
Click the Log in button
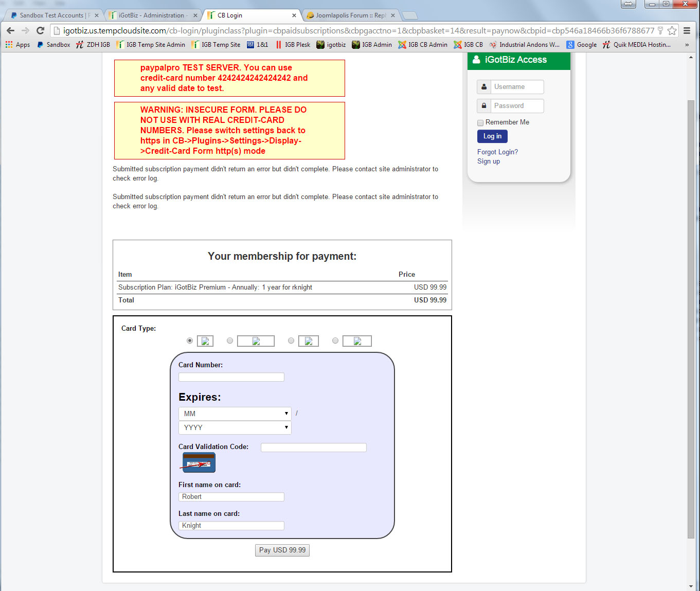point(492,136)
